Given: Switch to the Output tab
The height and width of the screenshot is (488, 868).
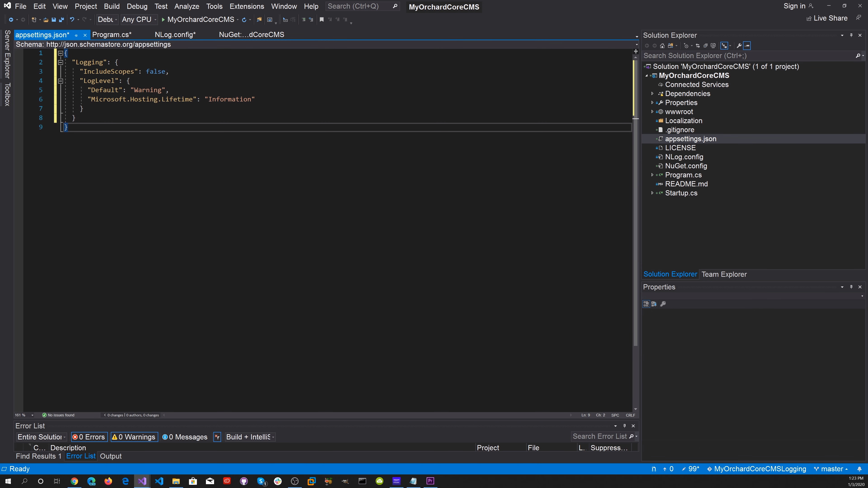Looking at the screenshot, I should click(111, 456).
